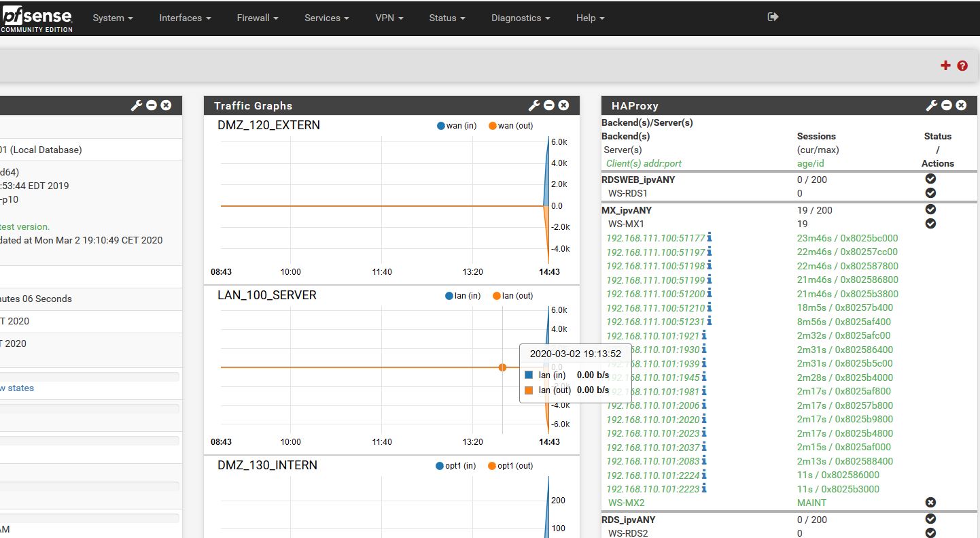Click the Traffic Graphs widget header
The width and height of the screenshot is (980, 538).
(391, 105)
